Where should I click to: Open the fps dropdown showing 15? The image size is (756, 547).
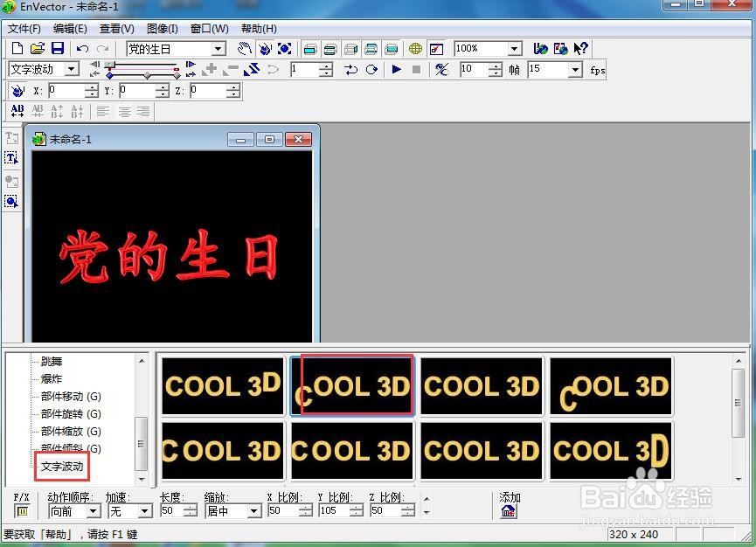coord(575,70)
